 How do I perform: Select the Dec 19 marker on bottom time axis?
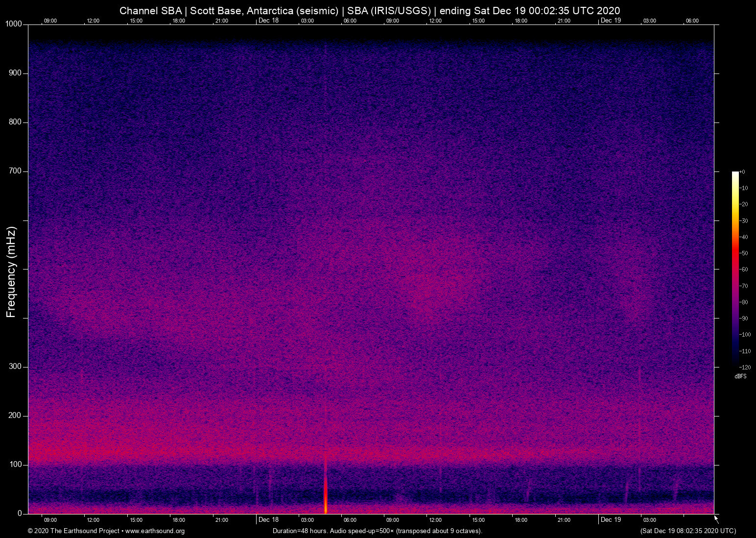click(611, 520)
